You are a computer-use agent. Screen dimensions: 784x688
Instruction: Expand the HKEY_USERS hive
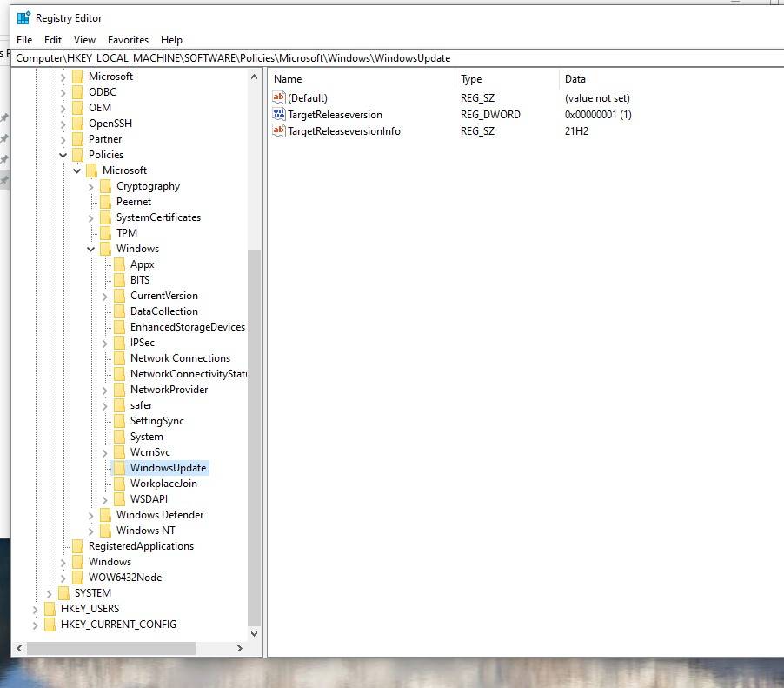point(35,610)
